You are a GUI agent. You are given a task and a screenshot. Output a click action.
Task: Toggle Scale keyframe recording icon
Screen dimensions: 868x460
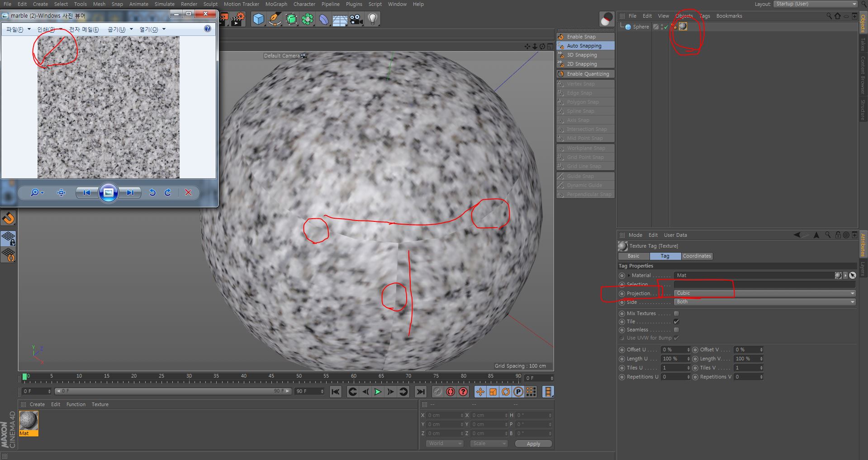coord(493,392)
